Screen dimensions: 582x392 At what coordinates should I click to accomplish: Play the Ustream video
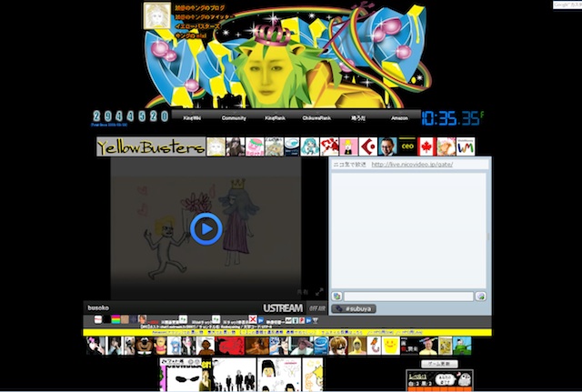point(206,228)
